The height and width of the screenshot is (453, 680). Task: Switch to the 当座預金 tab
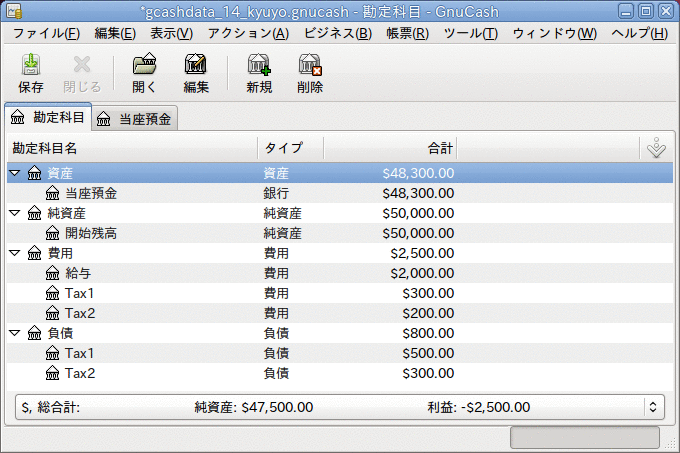click(x=135, y=119)
